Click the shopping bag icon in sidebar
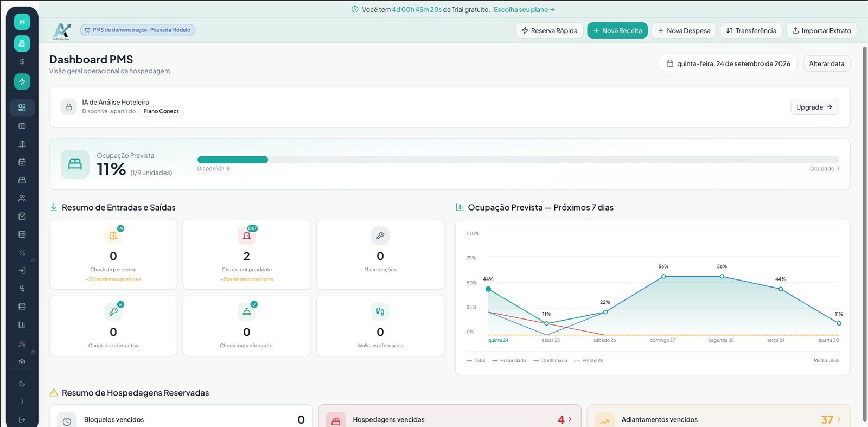This screenshot has height=427, width=868. 22,216
